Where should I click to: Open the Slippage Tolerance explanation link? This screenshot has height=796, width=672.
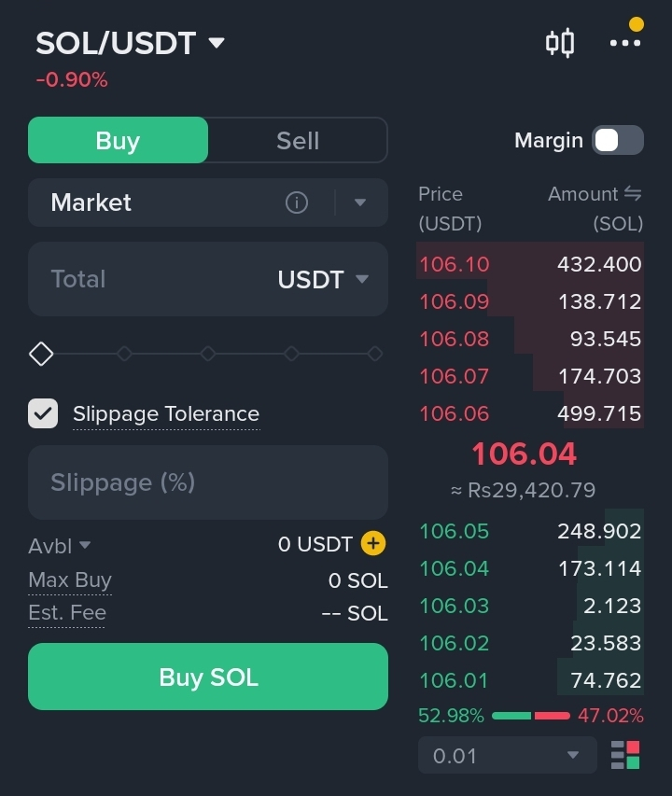pyautogui.click(x=166, y=414)
